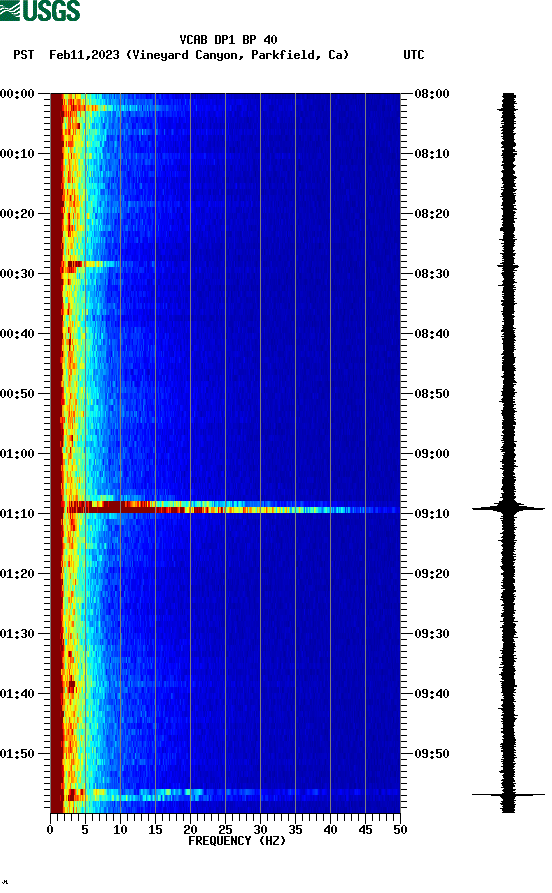The width and height of the screenshot is (552, 893).
Task: Click the 30 Hz frequency tick label
Action: tap(260, 830)
